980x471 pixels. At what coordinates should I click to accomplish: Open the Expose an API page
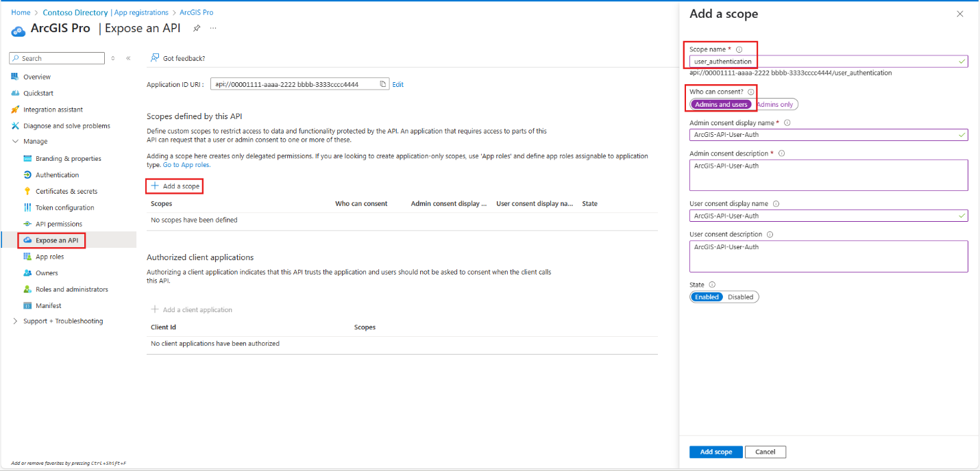(x=57, y=240)
